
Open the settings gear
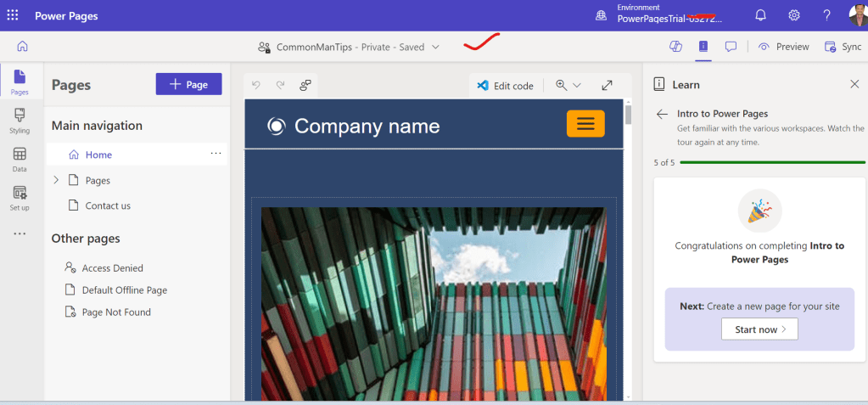[794, 15]
